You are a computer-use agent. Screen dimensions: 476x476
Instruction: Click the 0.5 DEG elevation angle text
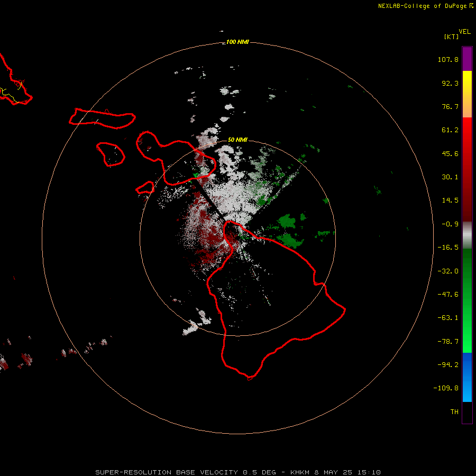click(x=259, y=472)
